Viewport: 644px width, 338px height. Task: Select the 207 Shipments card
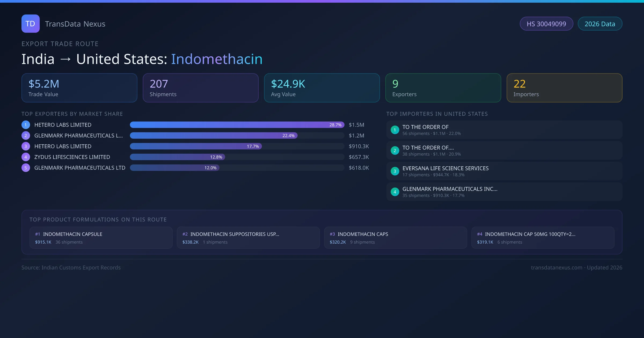(200, 88)
